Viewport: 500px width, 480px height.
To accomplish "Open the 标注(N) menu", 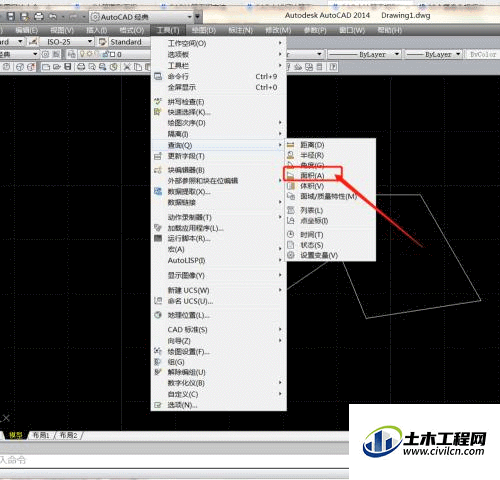I will click(240, 30).
